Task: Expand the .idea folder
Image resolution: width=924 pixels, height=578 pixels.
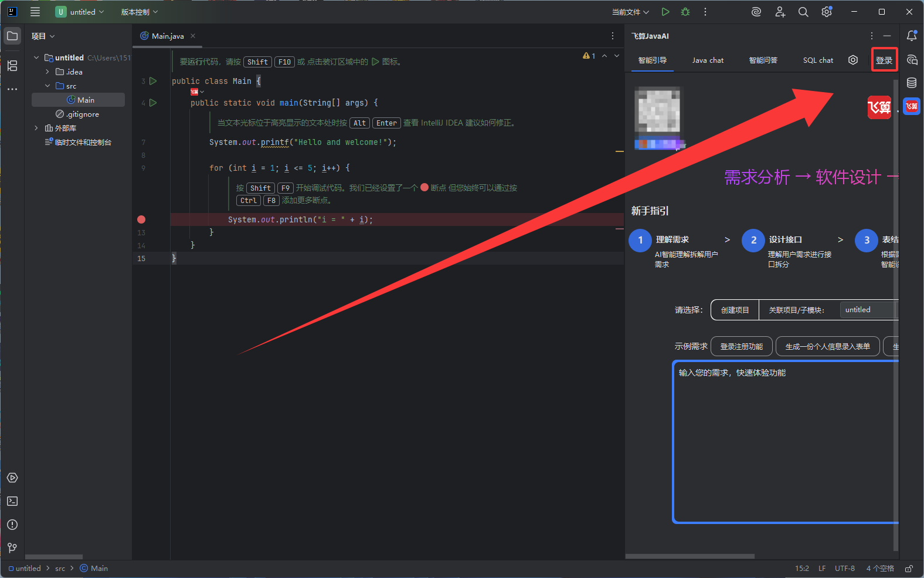Action: [x=47, y=72]
